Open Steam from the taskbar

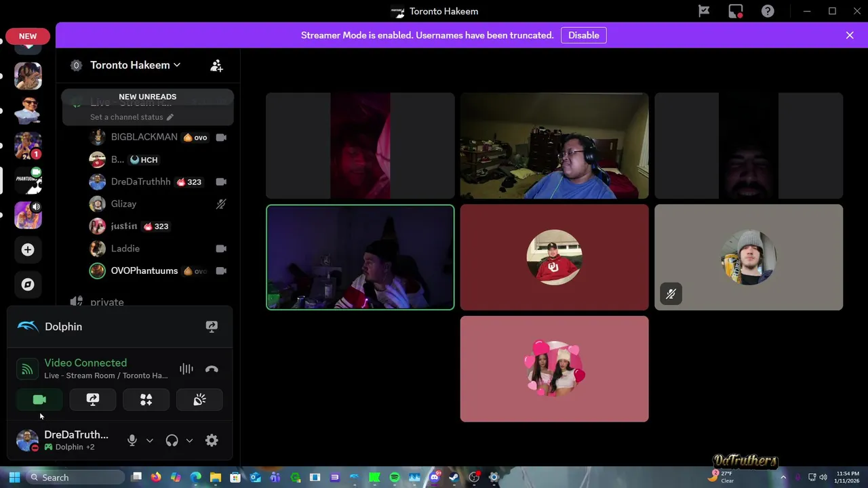pyautogui.click(x=454, y=477)
